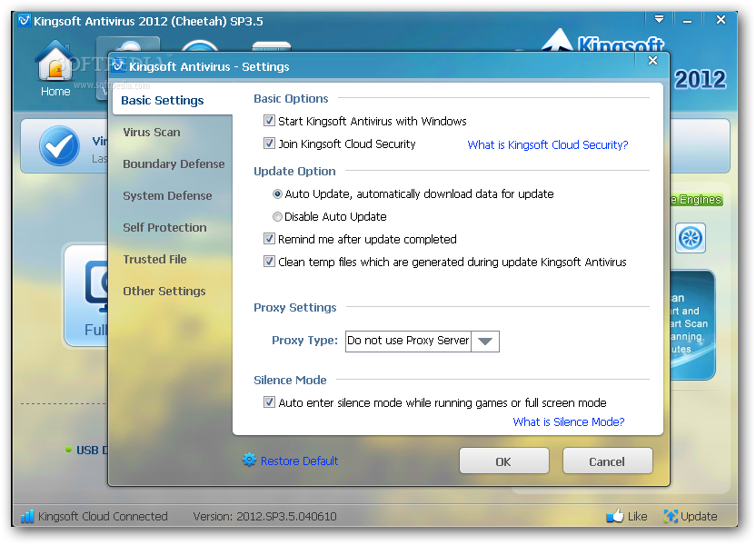Open Trusted File settings
Image resolution: width=756 pixels, height=545 pixels.
[154, 259]
